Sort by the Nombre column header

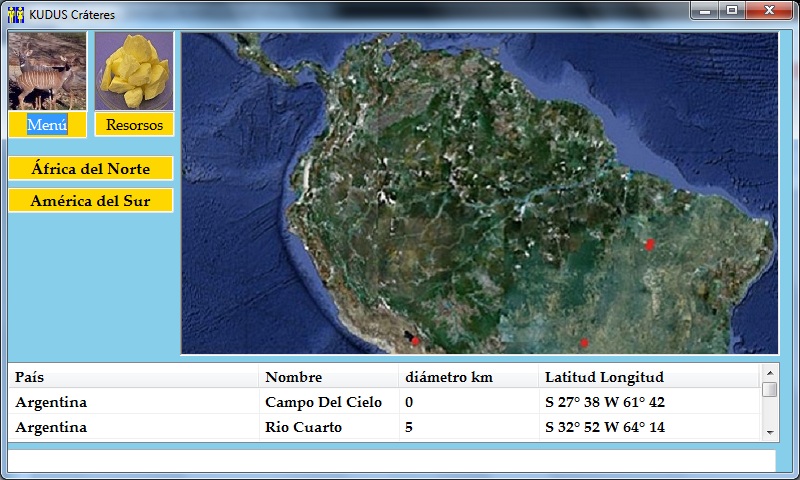click(x=329, y=377)
